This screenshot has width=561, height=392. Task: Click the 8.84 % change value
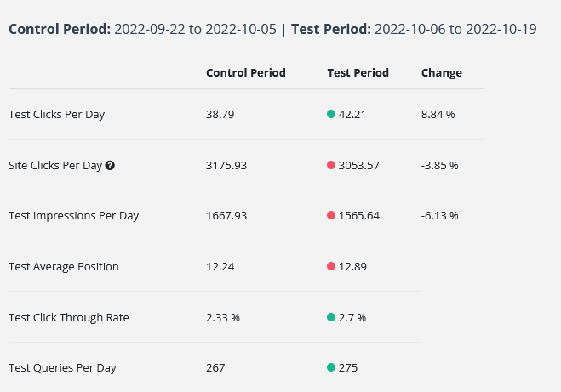[438, 115]
